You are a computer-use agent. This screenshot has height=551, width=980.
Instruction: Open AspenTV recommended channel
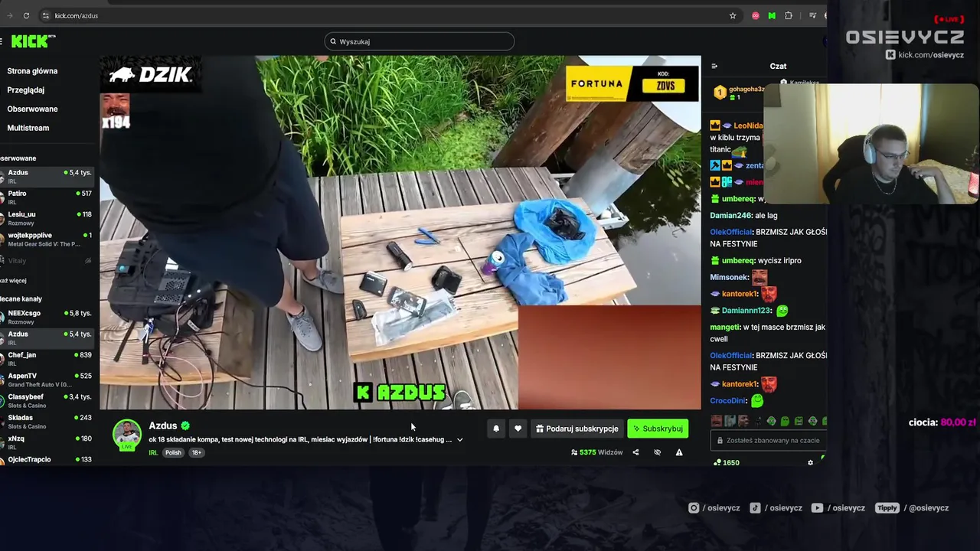click(47, 380)
